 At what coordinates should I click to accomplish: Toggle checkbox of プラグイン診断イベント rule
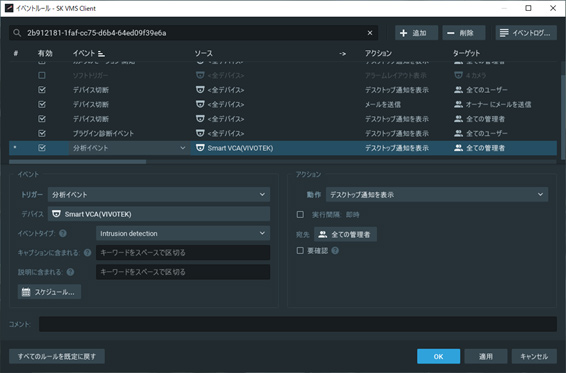point(42,133)
